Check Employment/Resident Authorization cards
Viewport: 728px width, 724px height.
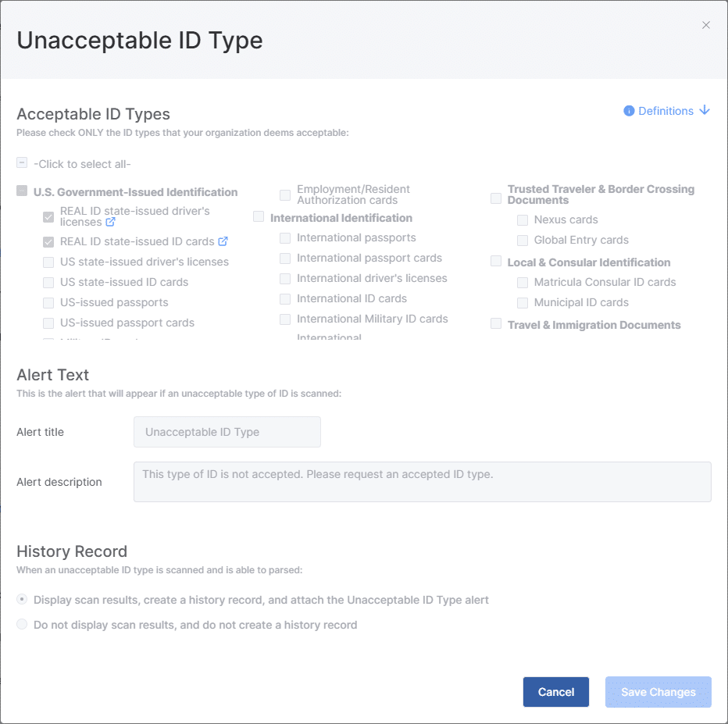tap(285, 195)
